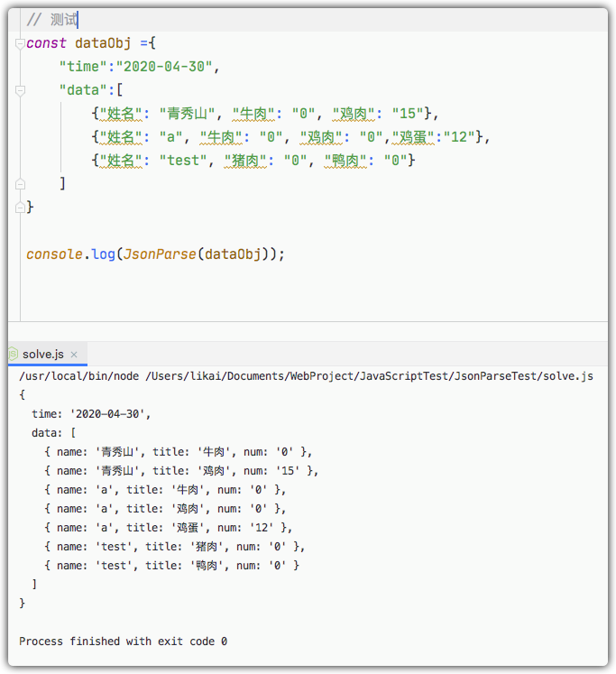Click the "2020-04-30" string in the editor

(x=164, y=67)
